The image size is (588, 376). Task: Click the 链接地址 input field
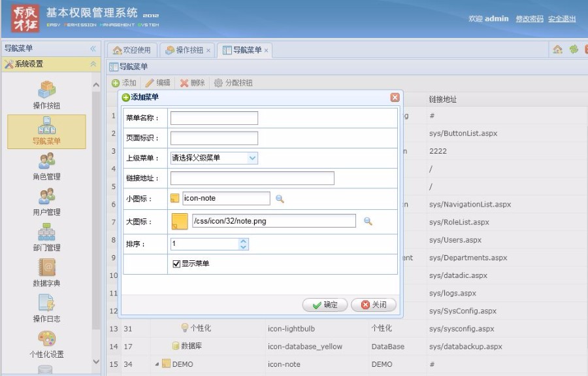tap(252, 179)
